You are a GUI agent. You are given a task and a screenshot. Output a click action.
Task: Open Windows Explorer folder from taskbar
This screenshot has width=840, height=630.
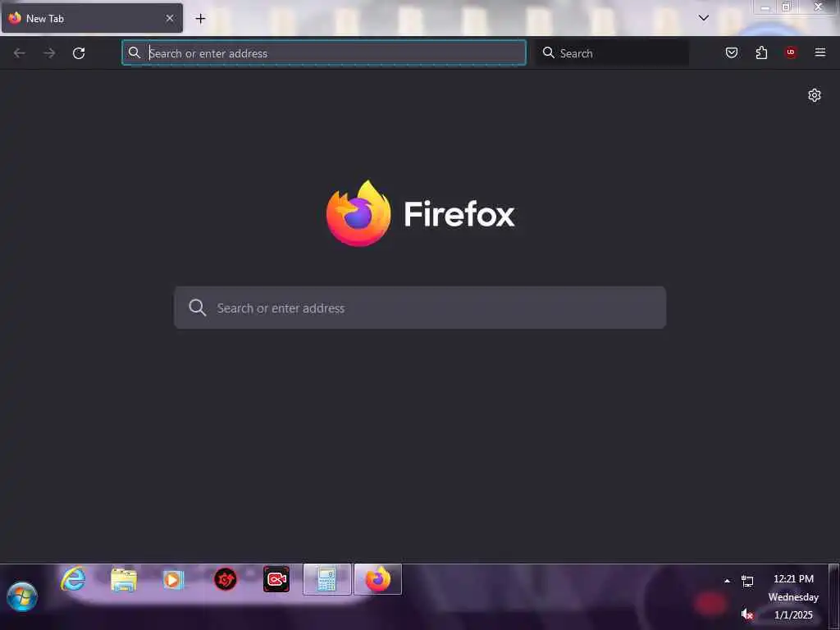124,580
